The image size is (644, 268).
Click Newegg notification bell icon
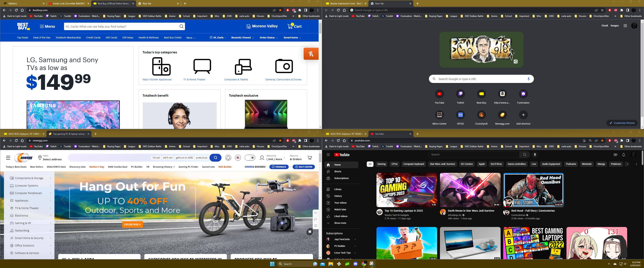(228, 158)
